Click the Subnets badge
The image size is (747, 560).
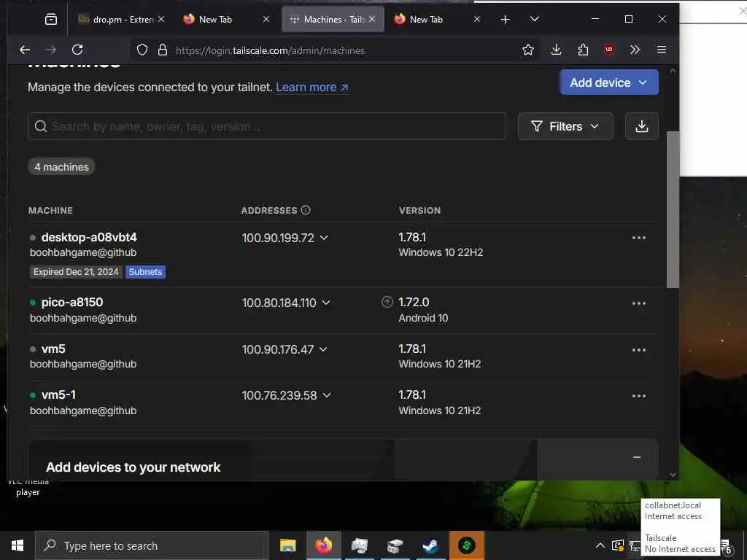[x=145, y=272]
